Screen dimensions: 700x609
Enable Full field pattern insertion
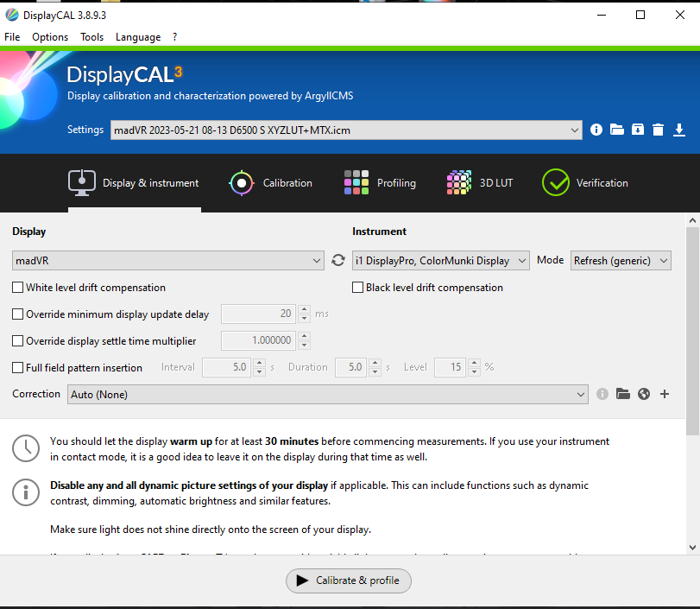(x=18, y=368)
